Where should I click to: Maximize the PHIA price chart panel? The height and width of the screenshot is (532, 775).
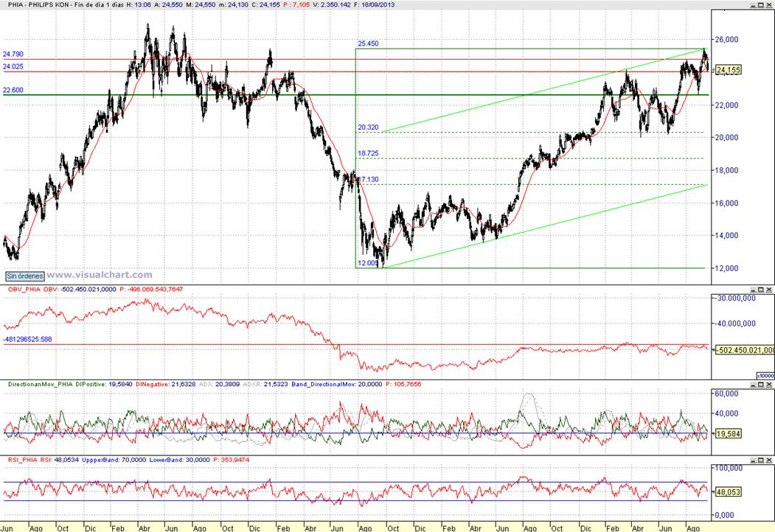pyautogui.click(x=761, y=4)
